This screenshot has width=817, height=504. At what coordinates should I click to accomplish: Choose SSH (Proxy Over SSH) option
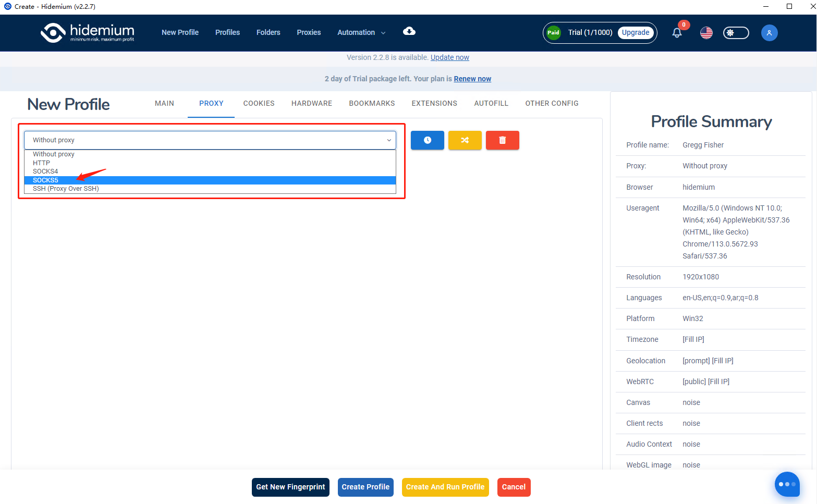point(66,189)
